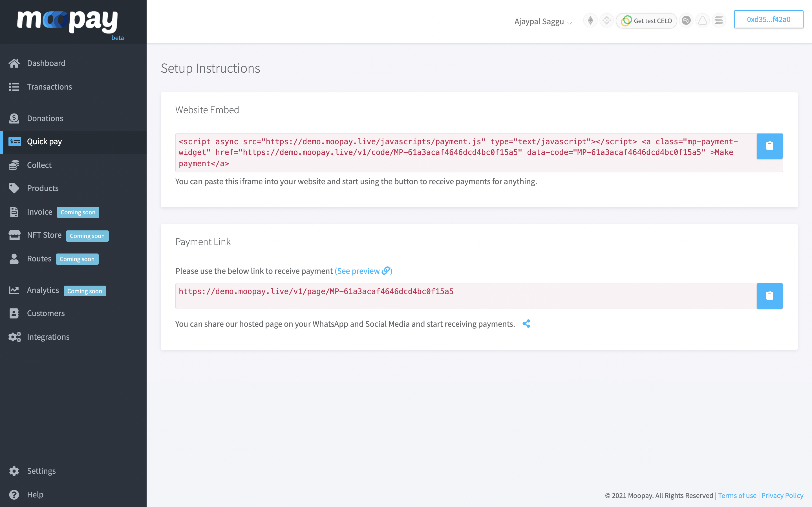Copy the payment link URL
This screenshot has width=812, height=507.
click(769, 295)
